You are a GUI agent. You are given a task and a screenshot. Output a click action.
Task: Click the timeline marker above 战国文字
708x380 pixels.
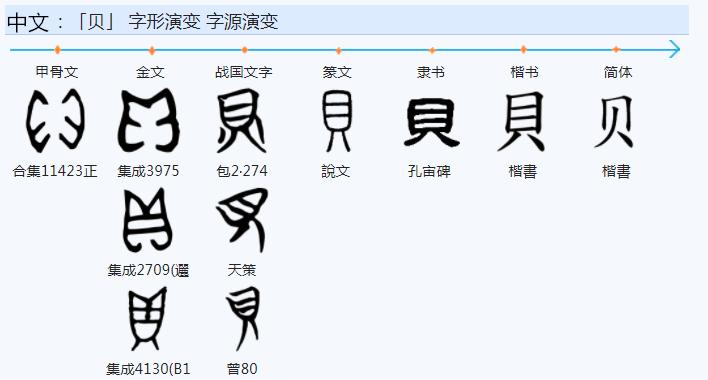click(x=245, y=50)
